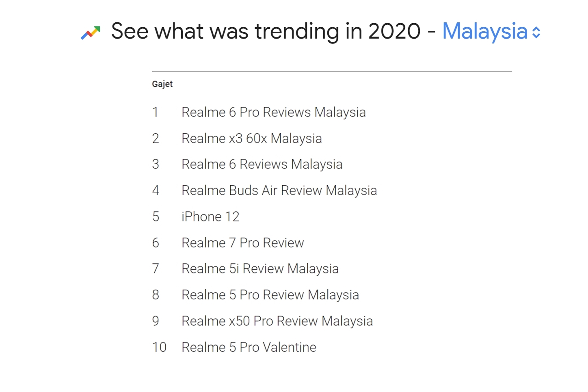Select "Realme 6 Reviews Malaysia" entry
The height and width of the screenshot is (392, 588).
pyautogui.click(x=262, y=164)
